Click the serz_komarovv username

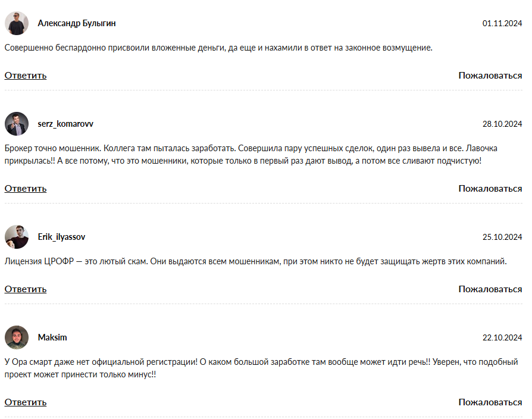click(x=65, y=124)
